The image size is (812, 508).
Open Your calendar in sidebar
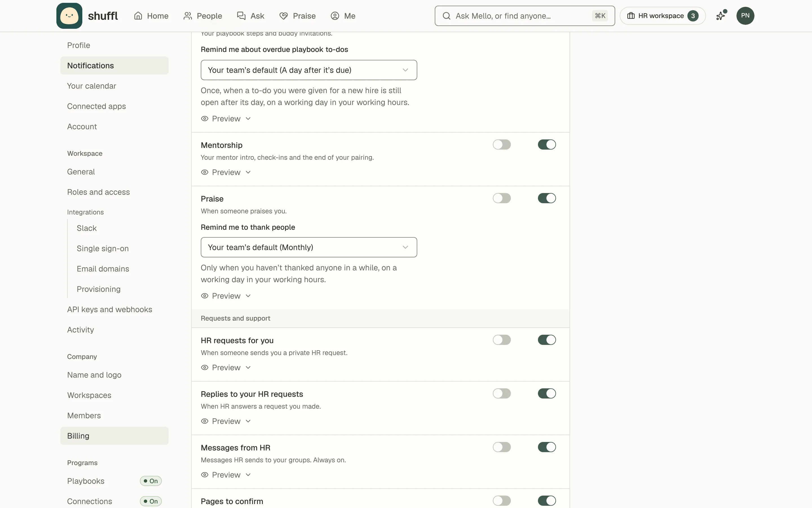114,86
